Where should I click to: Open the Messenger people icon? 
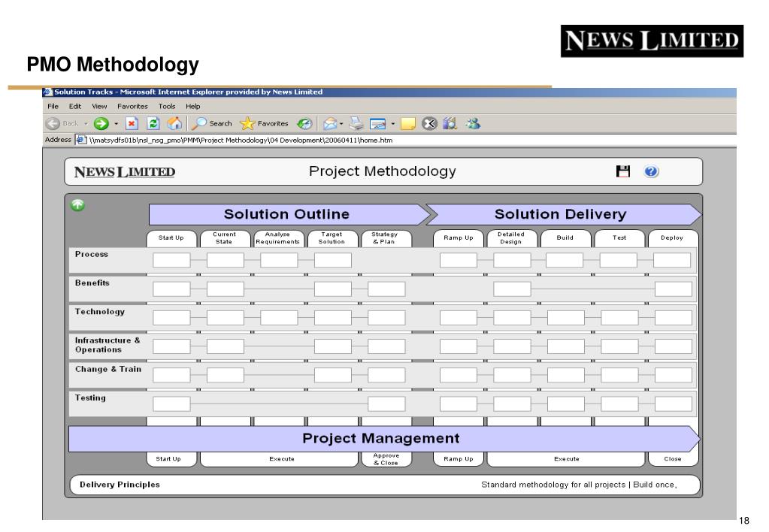[473, 123]
